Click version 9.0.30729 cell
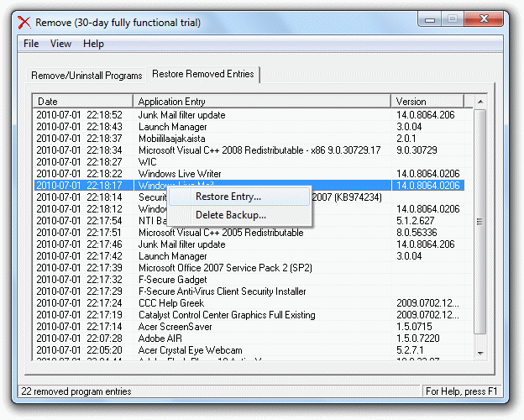The width and height of the screenshot is (524, 420). (417, 150)
